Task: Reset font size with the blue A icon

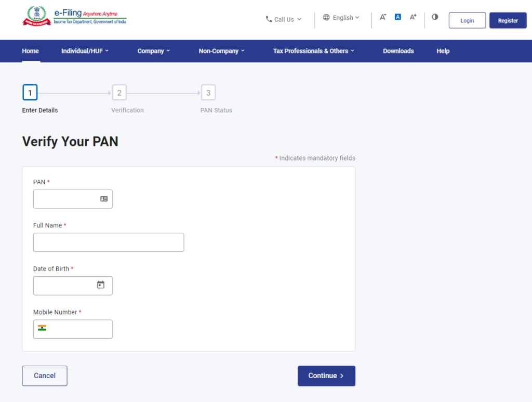Action: tap(397, 17)
